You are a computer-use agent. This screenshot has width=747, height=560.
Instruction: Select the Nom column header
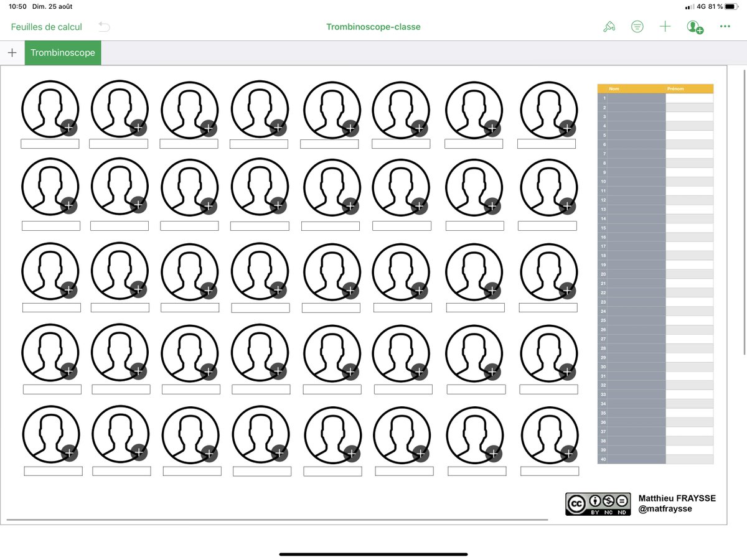coord(613,88)
